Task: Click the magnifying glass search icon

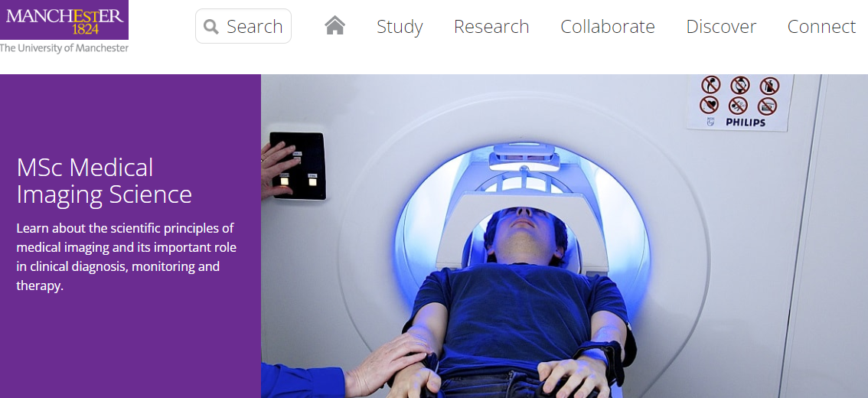Action: (x=211, y=27)
